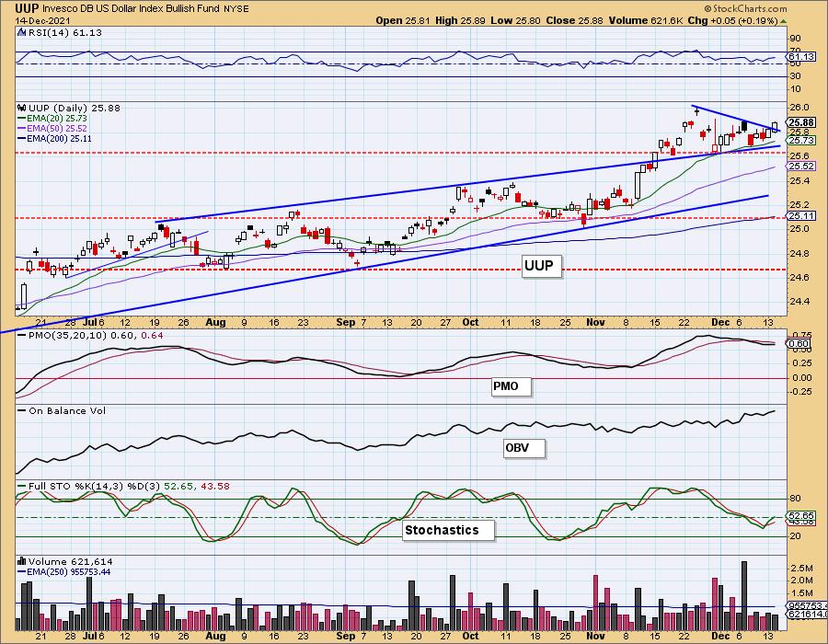This screenshot has height=644, width=828.
Task: Click the Volume 621.6K value in header
Action: (x=646, y=20)
